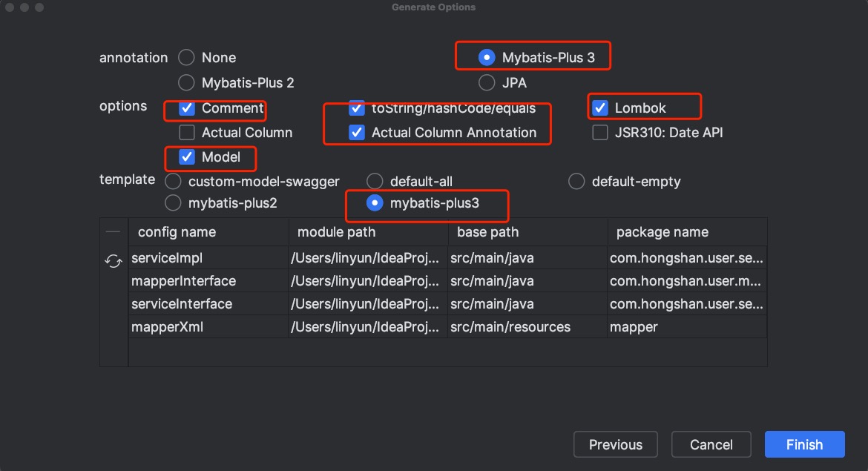Click the package name cell of serviceInterface
The image size is (868, 471).
coord(688,304)
